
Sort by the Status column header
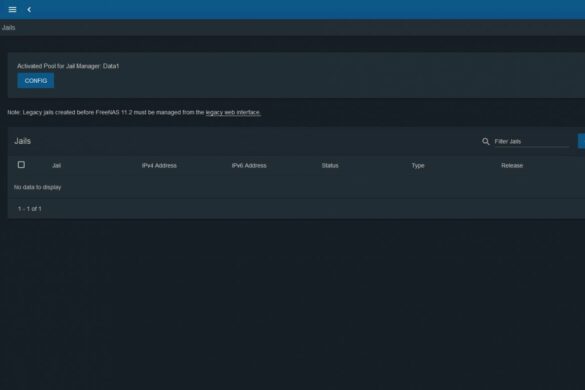(x=330, y=165)
